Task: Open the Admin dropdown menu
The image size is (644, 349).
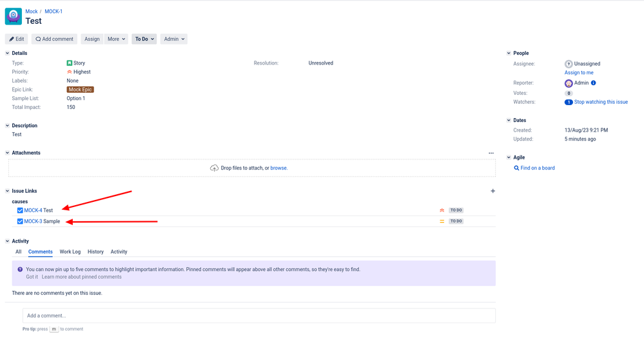Action: pos(174,39)
